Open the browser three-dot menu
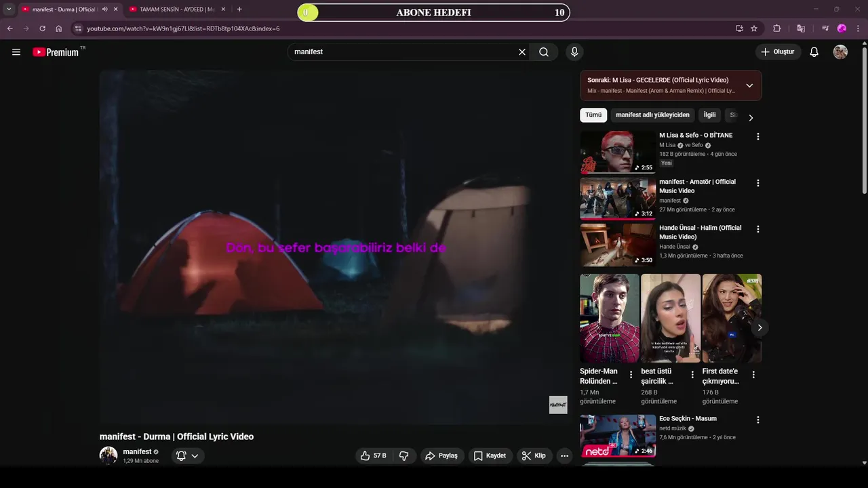The width and height of the screenshot is (868, 488). (858, 28)
